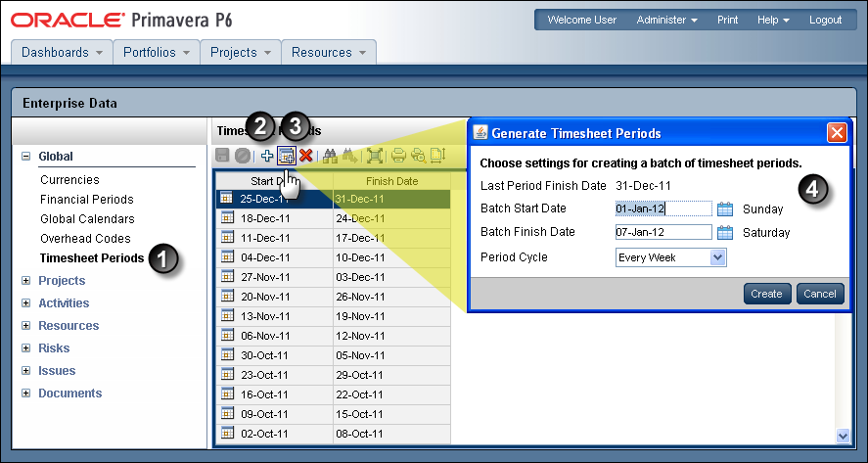The height and width of the screenshot is (463, 868).
Task: Click the row icon for 11-Dec-11
Action: pyautogui.click(x=226, y=238)
